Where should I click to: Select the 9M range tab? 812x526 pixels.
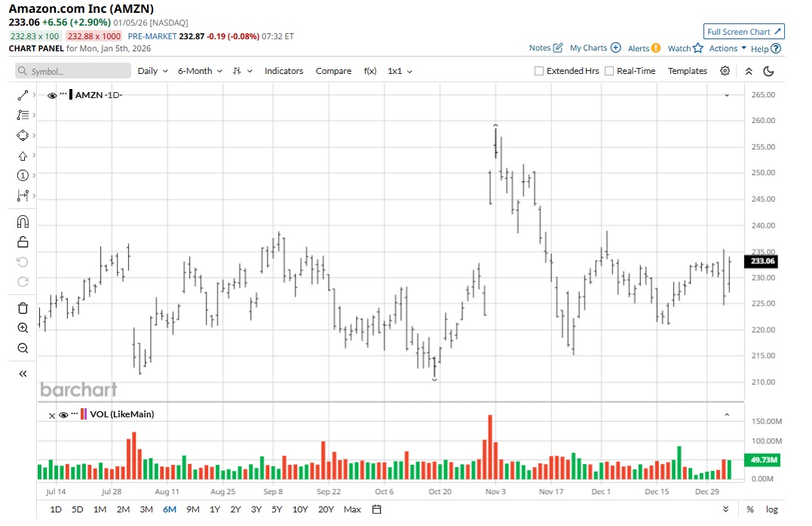(x=193, y=509)
